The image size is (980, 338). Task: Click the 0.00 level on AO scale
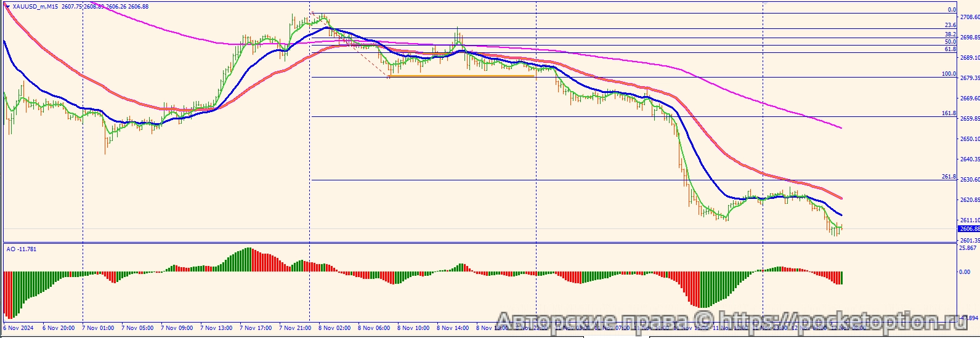coord(964,272)
